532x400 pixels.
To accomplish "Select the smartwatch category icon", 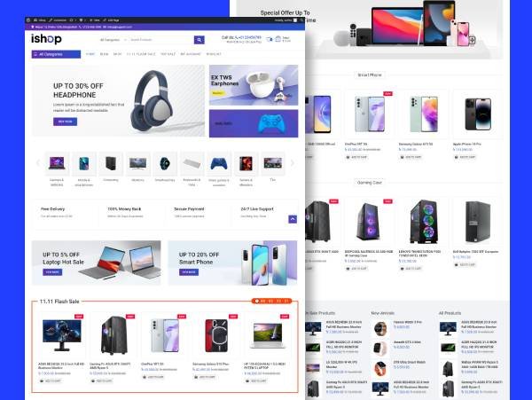I will (x=165, y=163).
